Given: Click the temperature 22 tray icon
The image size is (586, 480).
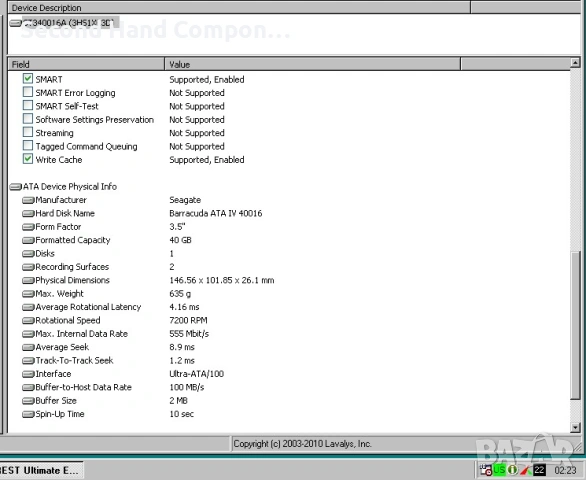Looking at the screenshot, I should [539, 470].
